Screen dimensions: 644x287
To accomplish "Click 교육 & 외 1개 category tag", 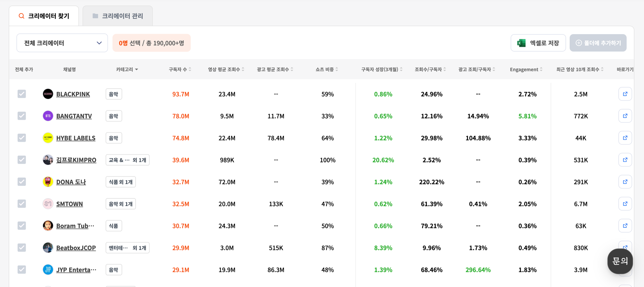I will [128, 160].
